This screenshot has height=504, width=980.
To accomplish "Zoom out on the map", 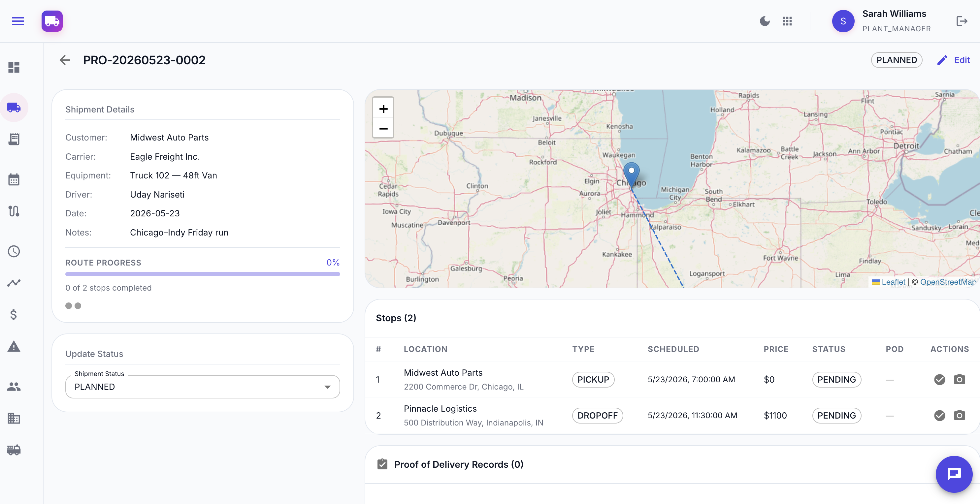I will coord(383,129).
